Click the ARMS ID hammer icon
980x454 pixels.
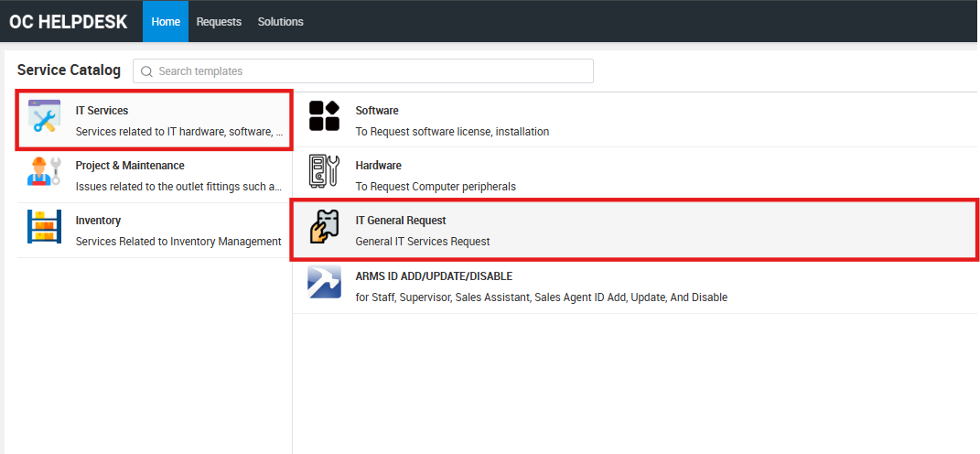324,283
